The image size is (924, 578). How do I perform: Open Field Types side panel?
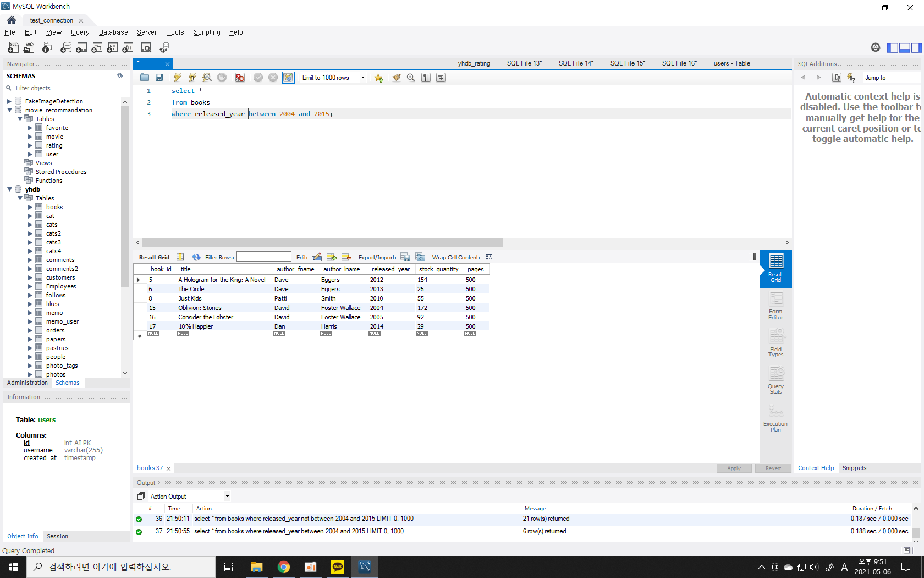(776, 343)
